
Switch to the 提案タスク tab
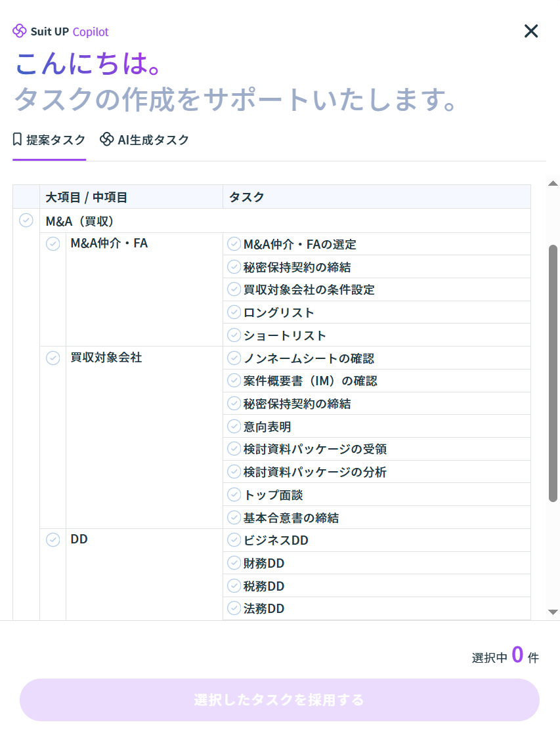coord(49,140)
